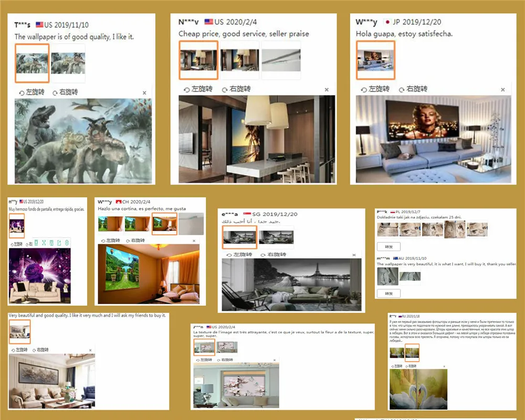Viewport: 525px width, 420px height.
Task: Select the second garden thumbnail in W***y CH review
Action: point(137,224)
